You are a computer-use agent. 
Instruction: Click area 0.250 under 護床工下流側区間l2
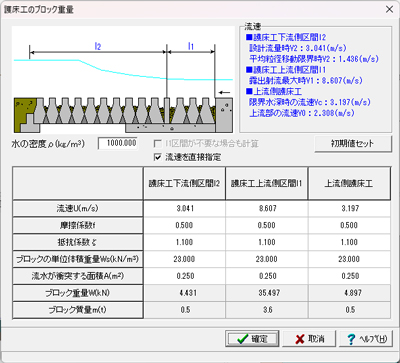(x=185, y=276)
